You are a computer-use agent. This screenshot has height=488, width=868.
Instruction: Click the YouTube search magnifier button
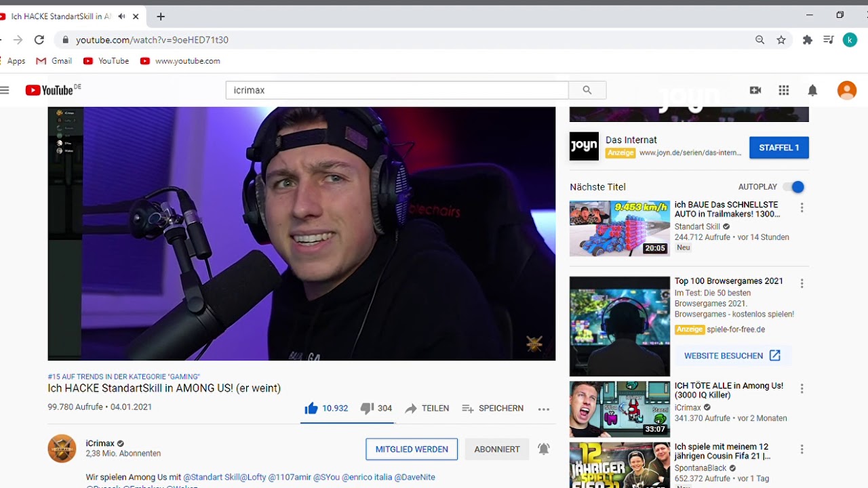pos(587,90)
